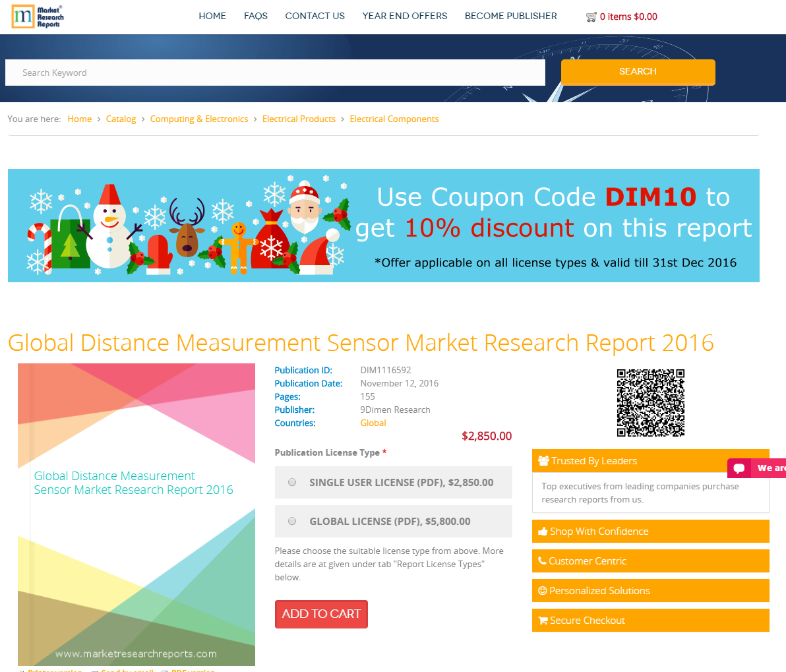Click the thumbs-up Shop With Confidence icon

tap(543, 531)
